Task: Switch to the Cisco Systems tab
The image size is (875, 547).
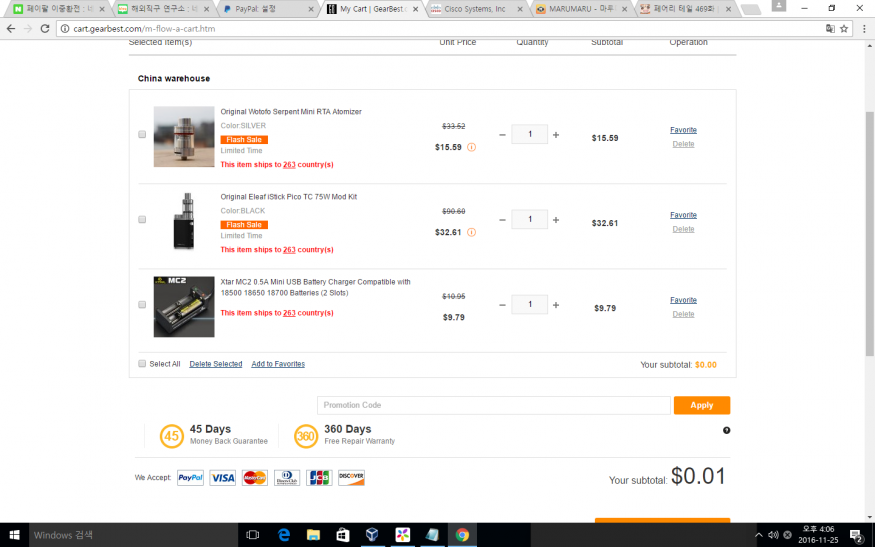Action: pyautogui.click(x=477, y=9)
